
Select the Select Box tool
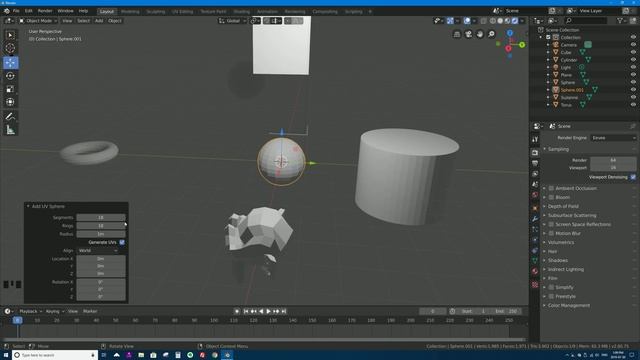pos(10,35)
